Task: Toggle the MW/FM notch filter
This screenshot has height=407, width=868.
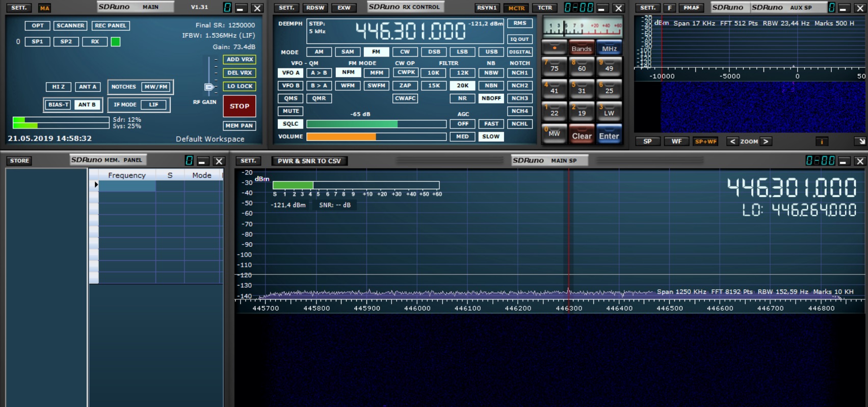Action: click(156, 87)
